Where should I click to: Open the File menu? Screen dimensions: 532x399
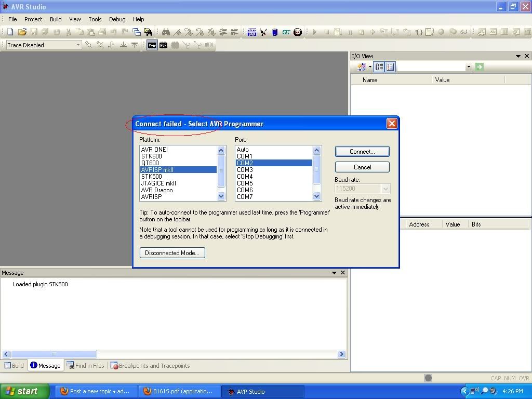12,19
